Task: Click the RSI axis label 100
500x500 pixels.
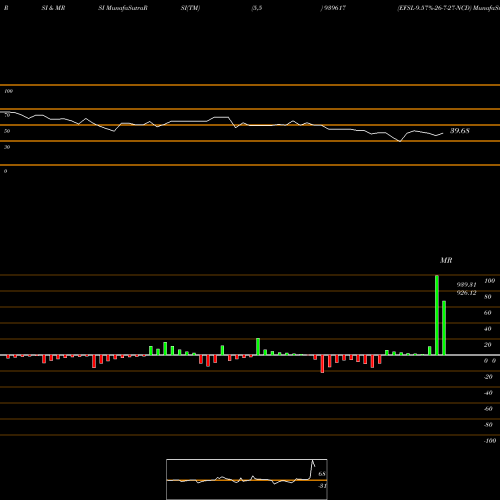Action: pos(8,91)
